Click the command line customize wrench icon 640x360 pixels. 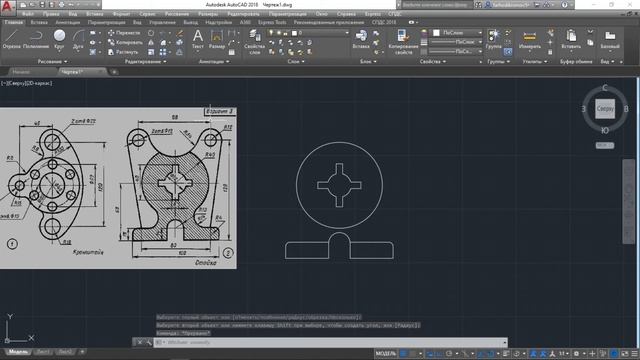pyautogui.click(x=149, y=342)
